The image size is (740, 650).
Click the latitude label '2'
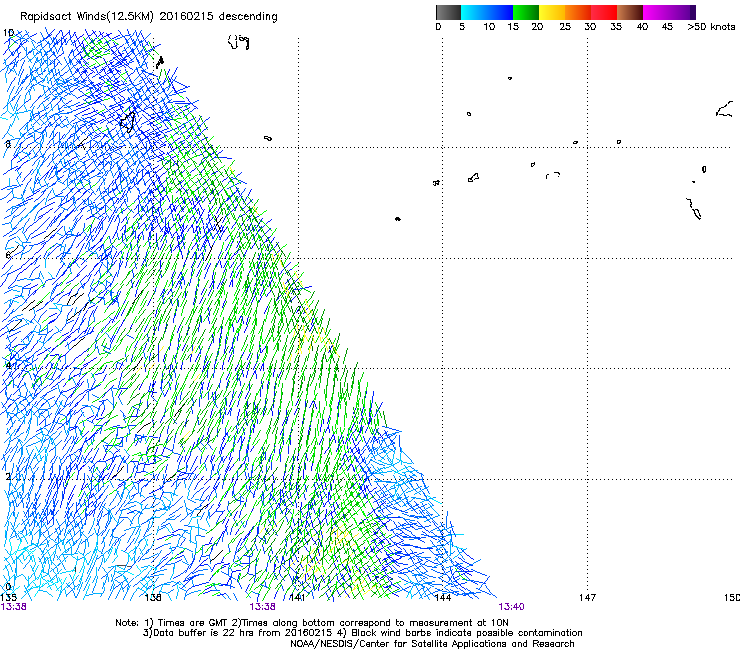8,476
